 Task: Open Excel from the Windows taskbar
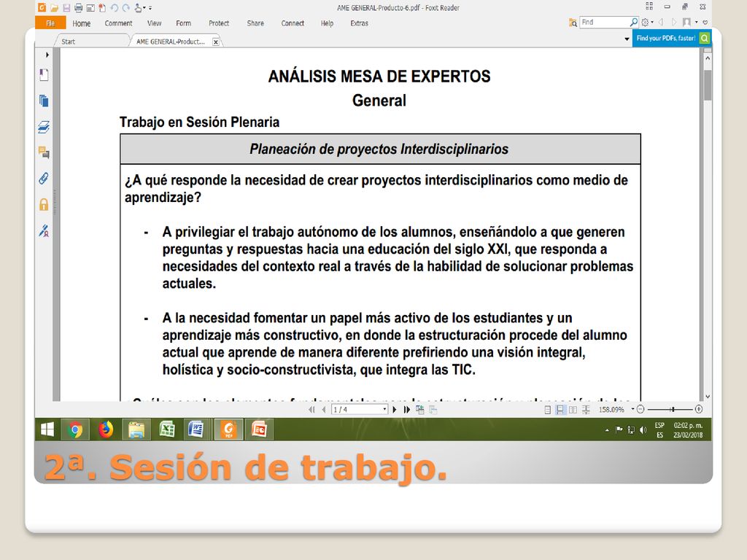pyautogui.click(x=167, y=430)
